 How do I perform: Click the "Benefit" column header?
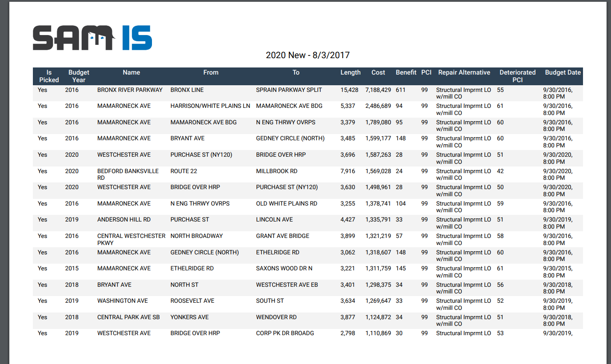tap(406, 72)
